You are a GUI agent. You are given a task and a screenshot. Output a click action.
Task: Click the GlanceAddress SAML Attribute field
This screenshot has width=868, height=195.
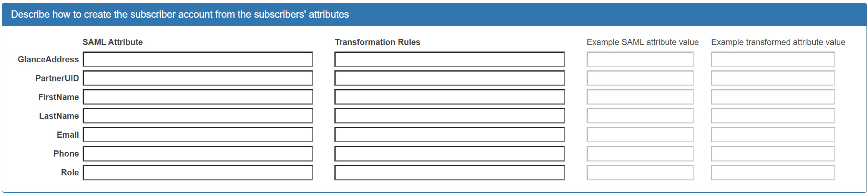click(x=198, y=59)
